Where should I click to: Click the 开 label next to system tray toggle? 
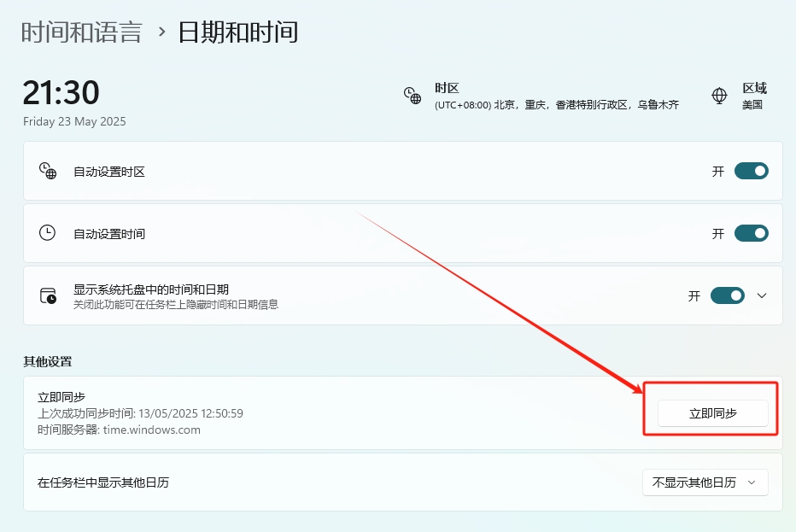pos(694,296)
